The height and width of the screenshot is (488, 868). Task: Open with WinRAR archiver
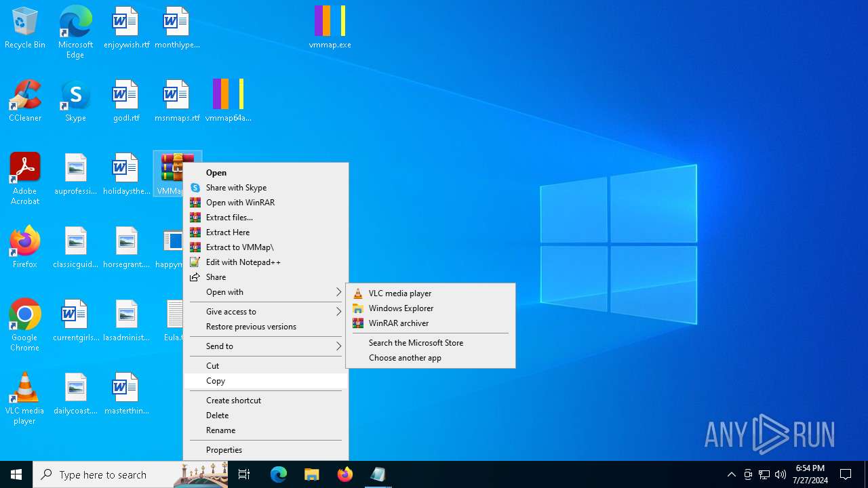[431, 323]
